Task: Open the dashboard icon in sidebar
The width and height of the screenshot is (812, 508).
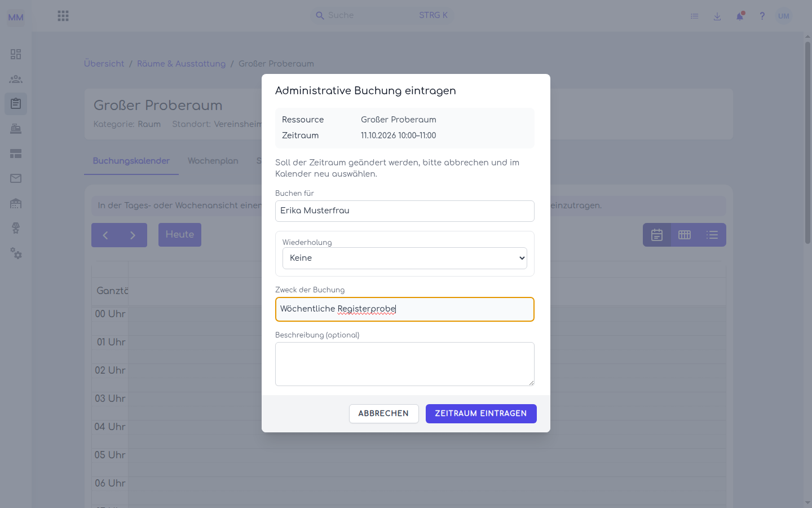Action: (16, 54)
